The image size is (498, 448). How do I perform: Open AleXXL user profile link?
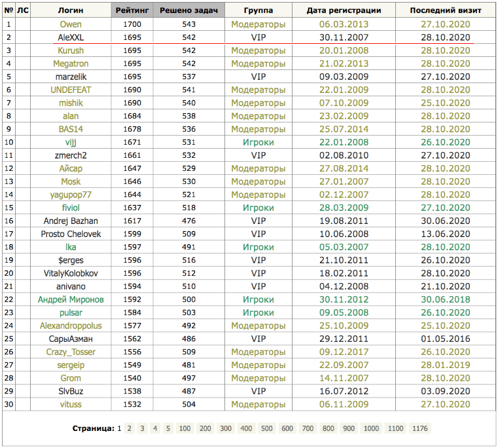(x=71, y=37)
